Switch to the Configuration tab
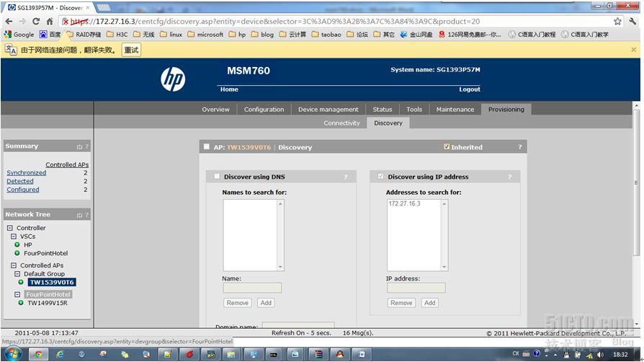This screenshot has height=362, width=644. tap(264, 110)
